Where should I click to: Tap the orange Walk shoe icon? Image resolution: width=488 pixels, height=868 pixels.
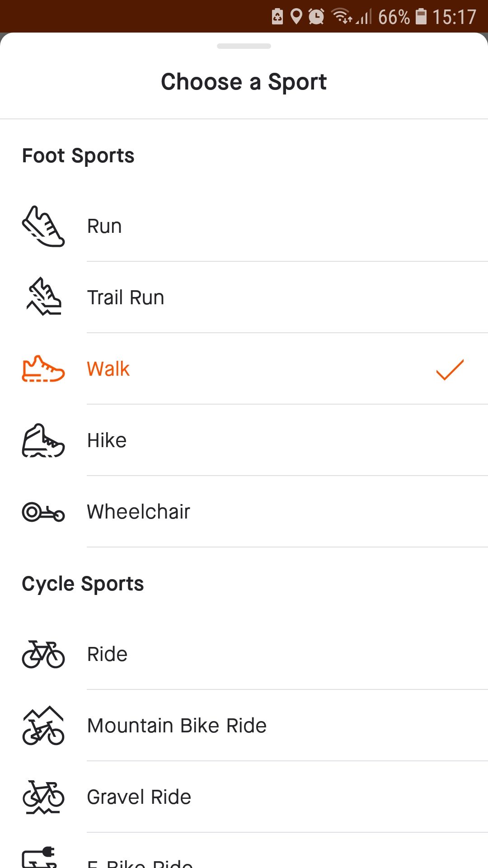[x=43, y=369]
